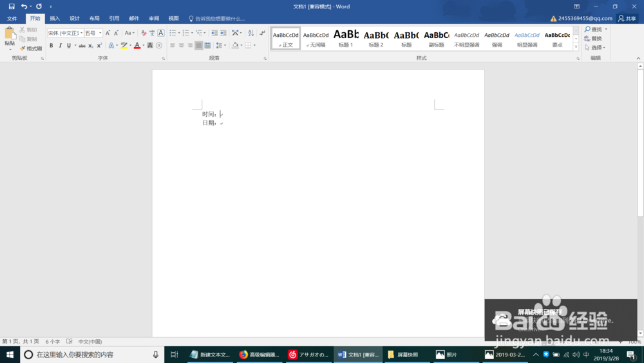Screen dimensions: 644x363
Task: Open the change case Aa dropdown
Action: click(129, 33)
